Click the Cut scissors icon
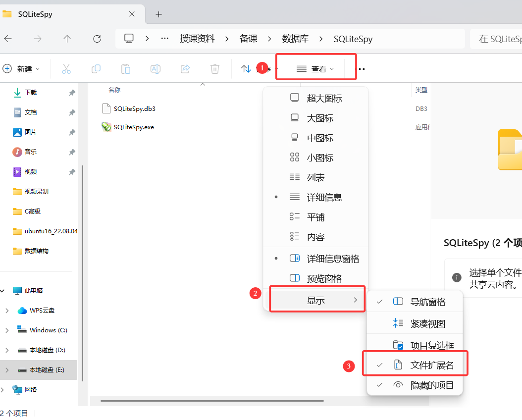 [66, 69]
